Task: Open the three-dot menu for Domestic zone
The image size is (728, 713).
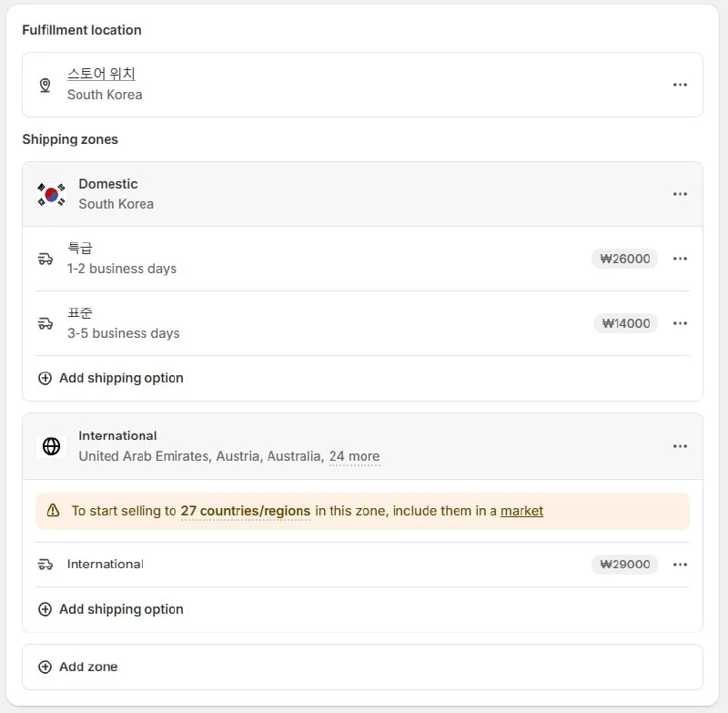Action: point(680,194)
